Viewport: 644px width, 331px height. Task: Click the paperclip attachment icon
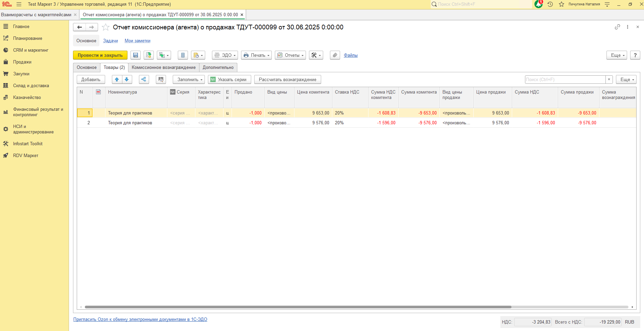click(335, 55)
